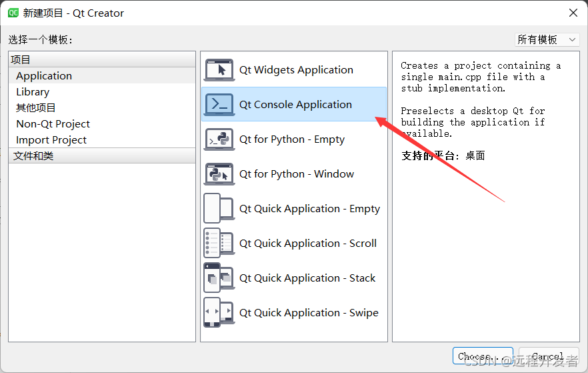
Task: Click the 文件和类 section header
Action: 102,155
